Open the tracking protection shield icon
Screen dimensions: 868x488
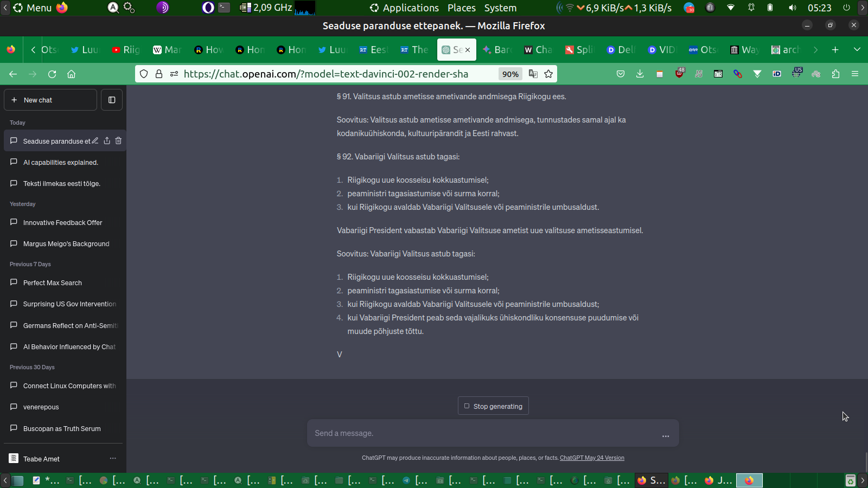[x=144, y=74]
